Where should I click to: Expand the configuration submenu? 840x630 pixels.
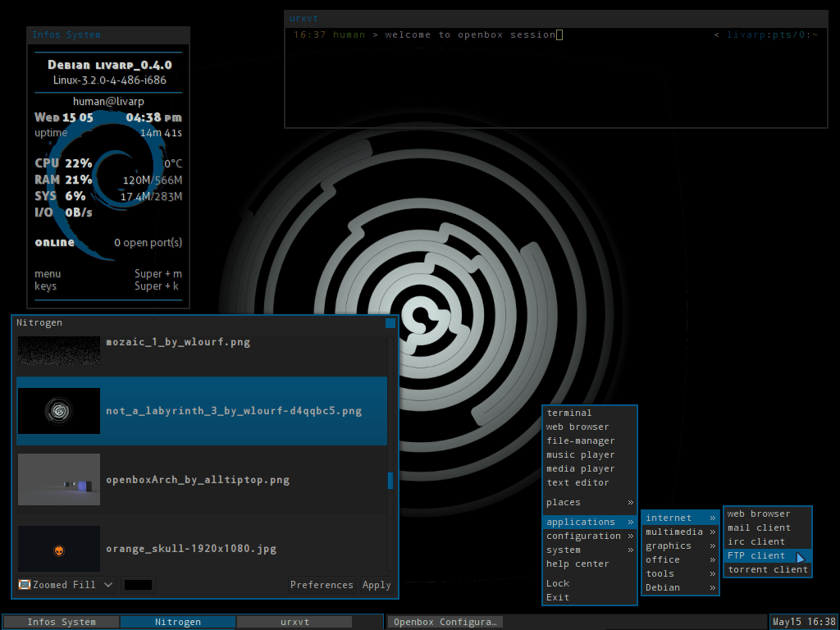click(589, 536)
